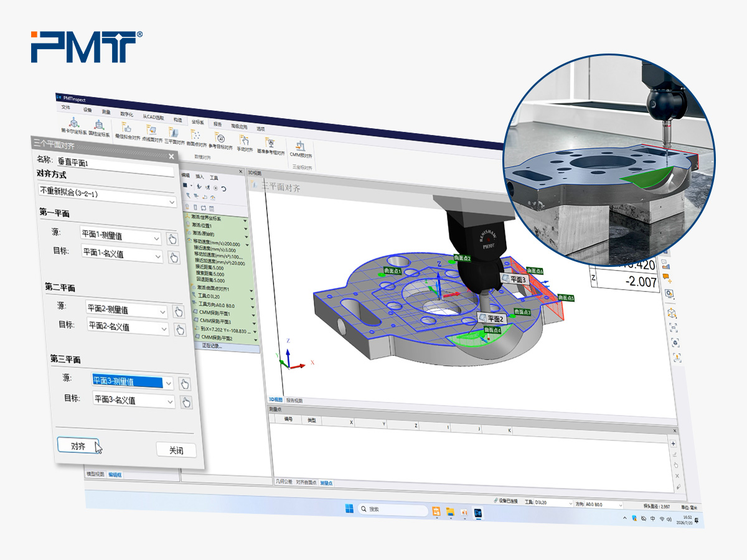Switch to the 报告 ribbon tab
Screen dimensions: 747x560
[217, 124]
